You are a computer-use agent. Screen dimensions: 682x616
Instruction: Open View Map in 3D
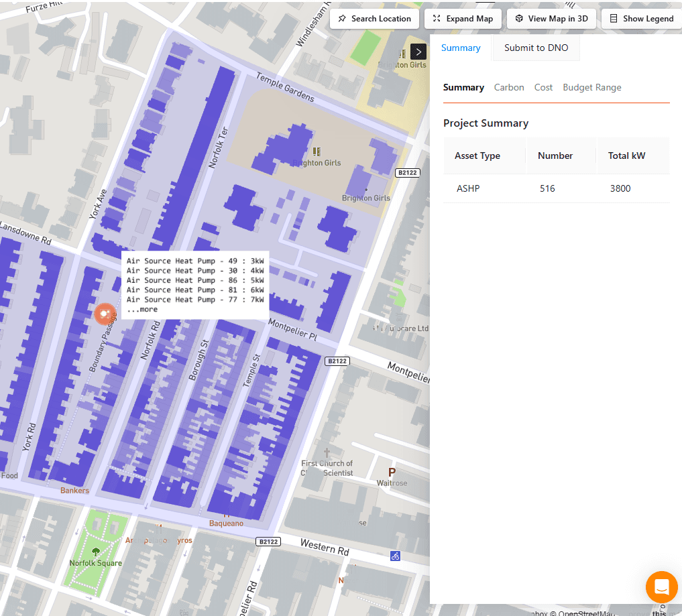(x=551, y=19)
